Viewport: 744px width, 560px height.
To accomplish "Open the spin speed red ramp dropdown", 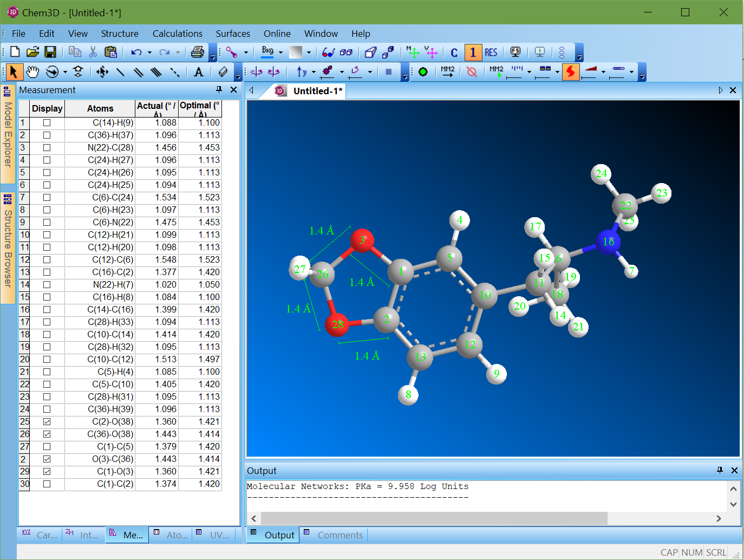I will point(603,72).
